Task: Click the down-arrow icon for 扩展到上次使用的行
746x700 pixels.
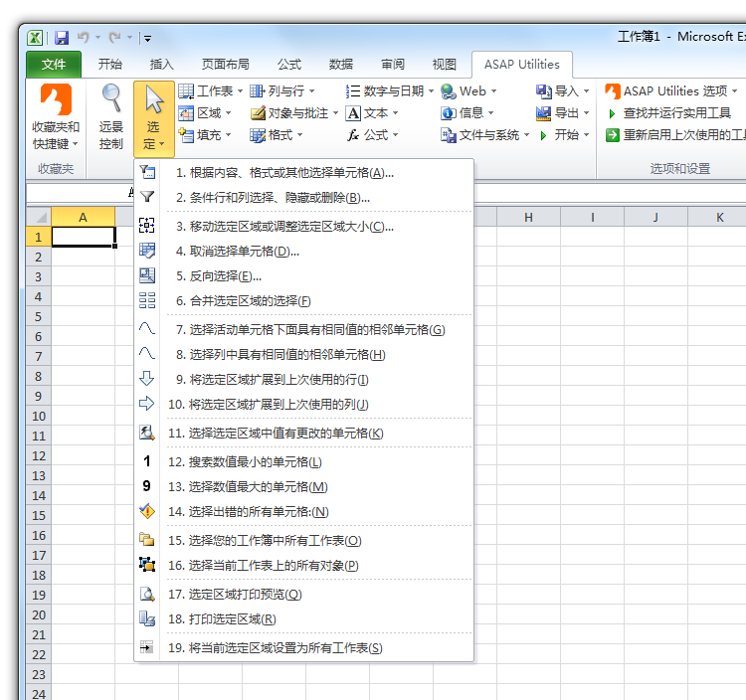Action: (147, 379)
